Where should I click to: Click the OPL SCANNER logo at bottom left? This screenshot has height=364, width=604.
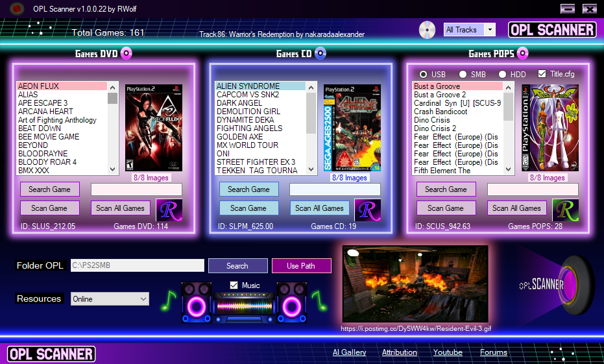coord(51,354)
